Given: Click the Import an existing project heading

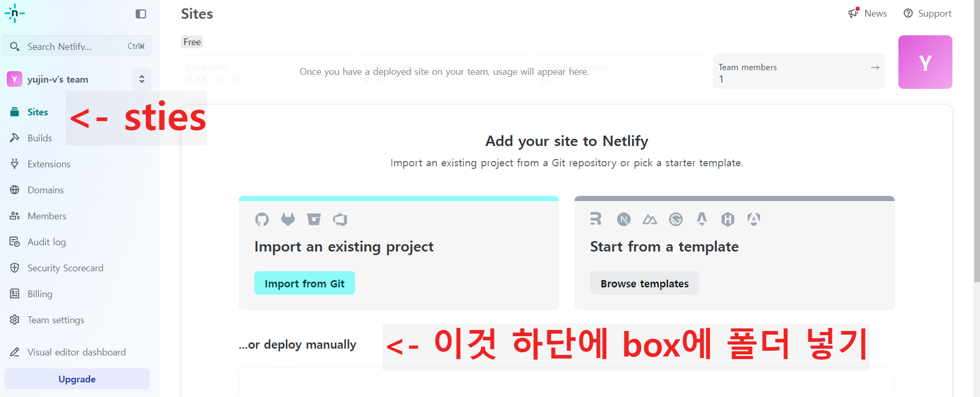Looking at the screenshot, I should pos(344,247).
